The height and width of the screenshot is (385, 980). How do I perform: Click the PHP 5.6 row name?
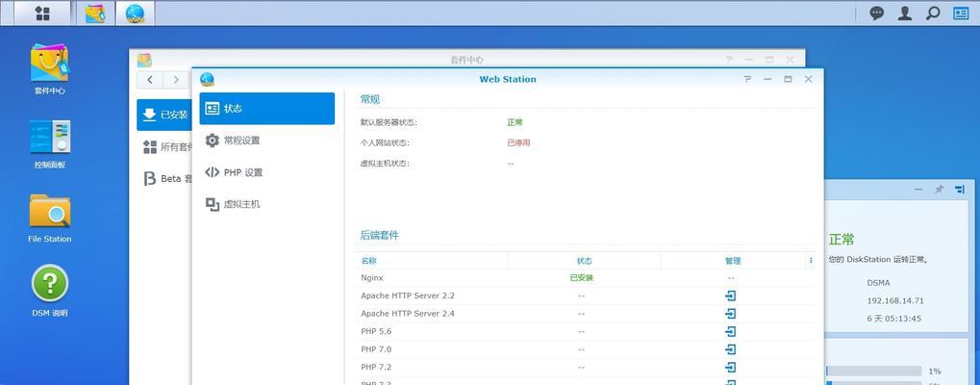click(x=376, y=331)
